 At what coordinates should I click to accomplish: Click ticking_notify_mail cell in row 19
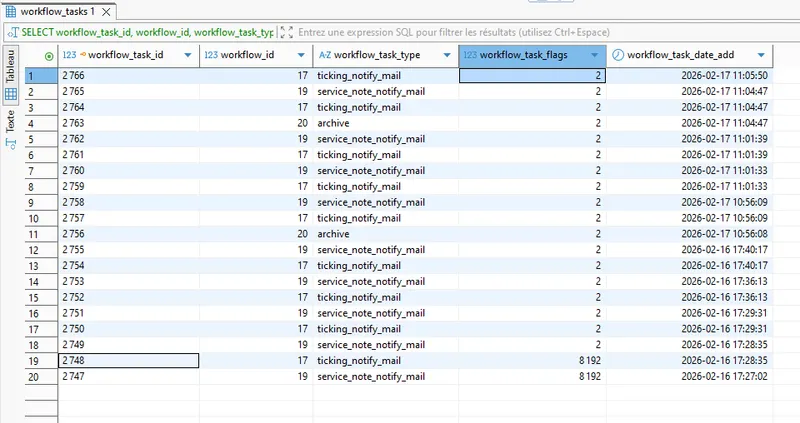click(x=386, y=361)
